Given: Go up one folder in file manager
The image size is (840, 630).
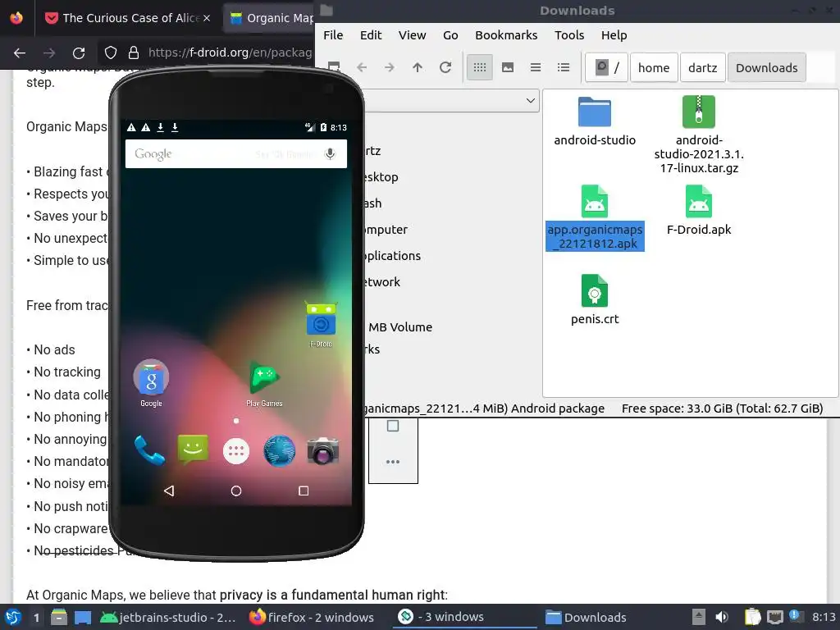Looking at the screenshot, I should tap(418, 67).
